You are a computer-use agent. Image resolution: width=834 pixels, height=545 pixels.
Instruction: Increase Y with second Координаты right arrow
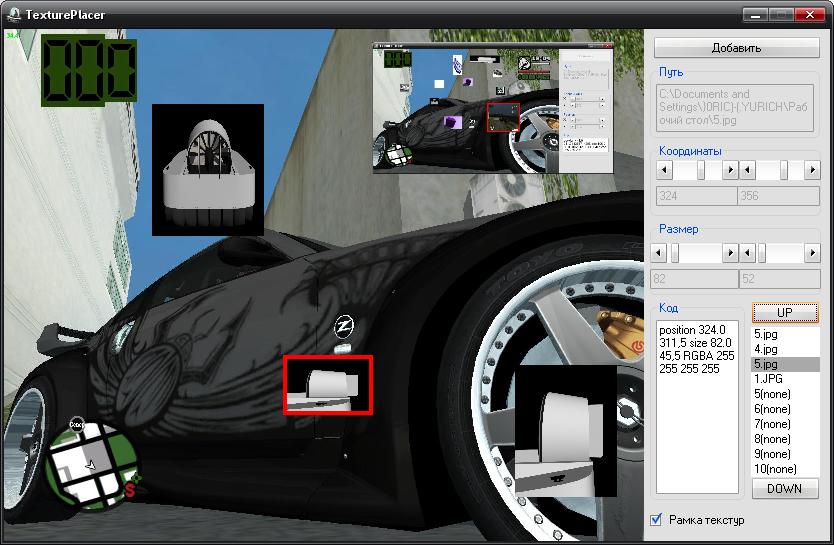pos(812,170)
